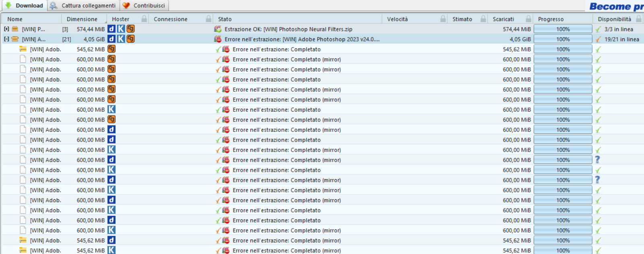Click status 'Estrazione OK: [WIN] Photoshop Neural Filters.zip'
Screen dimensions: 644x254
click(289, 29)
